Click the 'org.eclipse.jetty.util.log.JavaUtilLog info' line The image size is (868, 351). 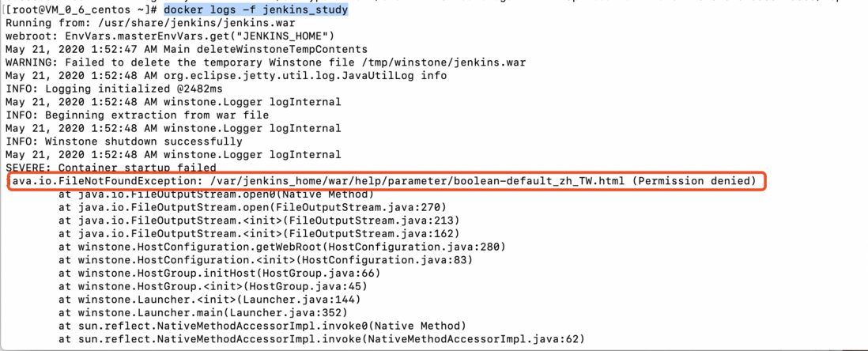pos(226,75)
